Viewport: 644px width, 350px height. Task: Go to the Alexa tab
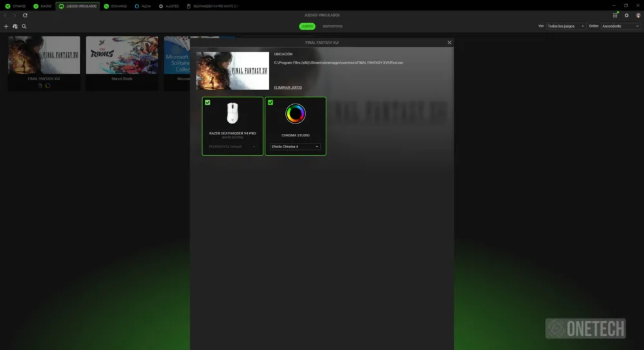[x=143, y=6]
